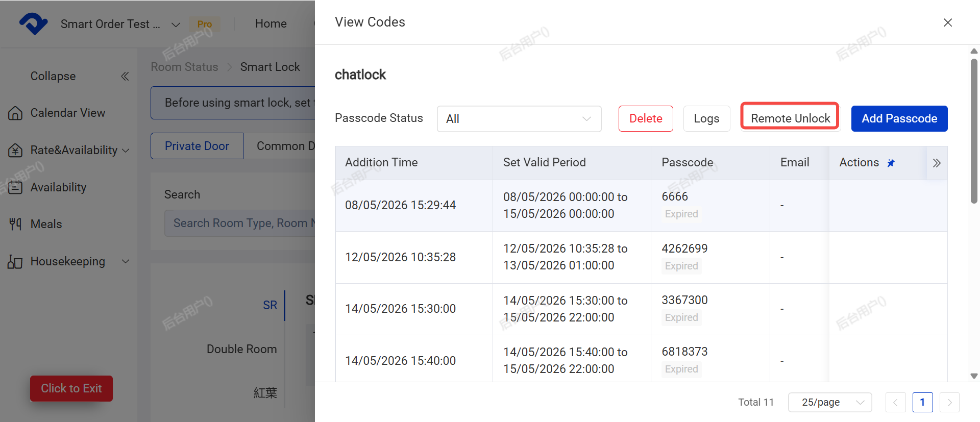Open Meals in sidebar
980x422 pixels.
(46, 224)
